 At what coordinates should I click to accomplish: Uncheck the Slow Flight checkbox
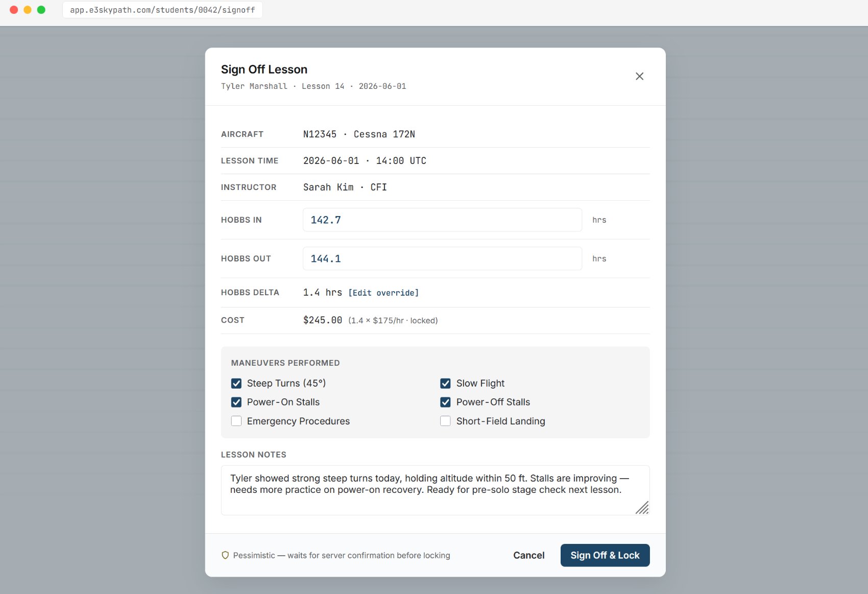[x=446, y=384]
